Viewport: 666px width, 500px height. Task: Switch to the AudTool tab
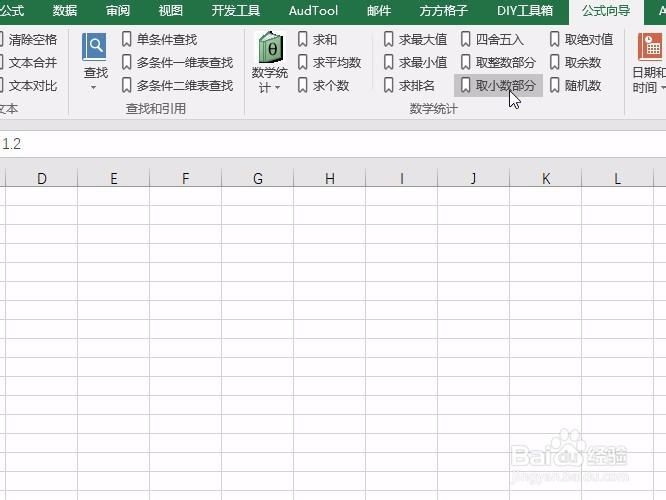[x=313, y=11]
